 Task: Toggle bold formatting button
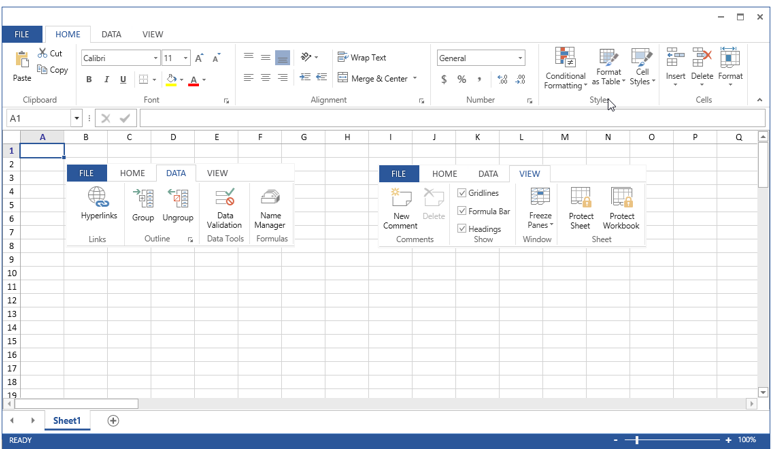point(89,80)
